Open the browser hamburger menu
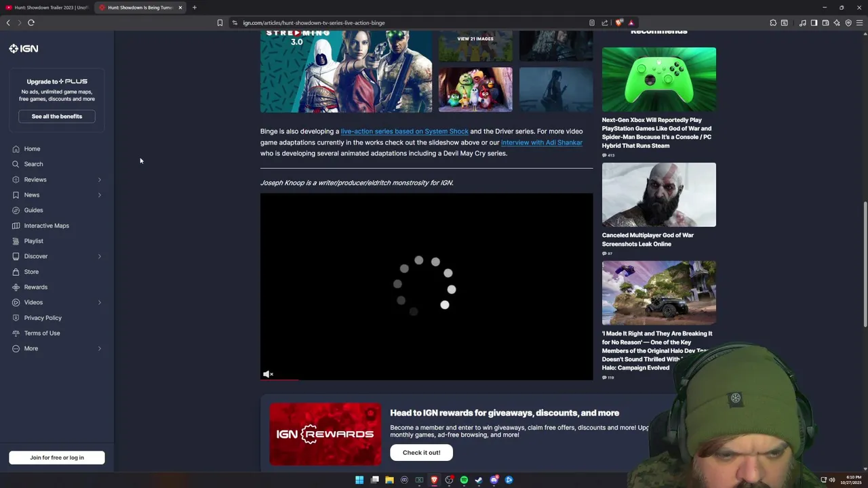Screen dimensions: 868x488 [859, 22]
